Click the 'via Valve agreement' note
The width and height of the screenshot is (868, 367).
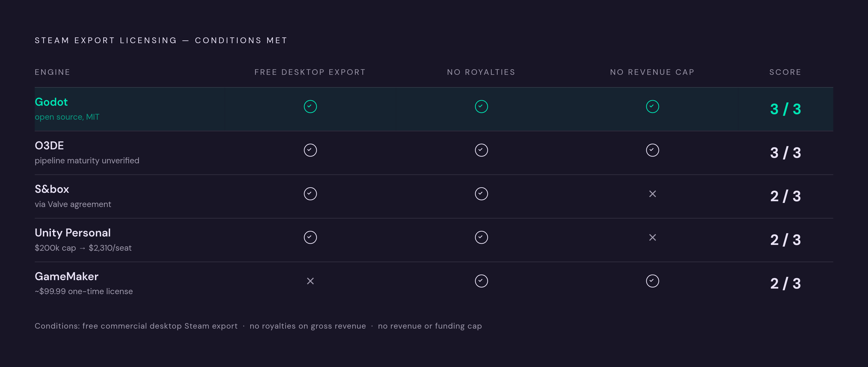pos(73,204)
